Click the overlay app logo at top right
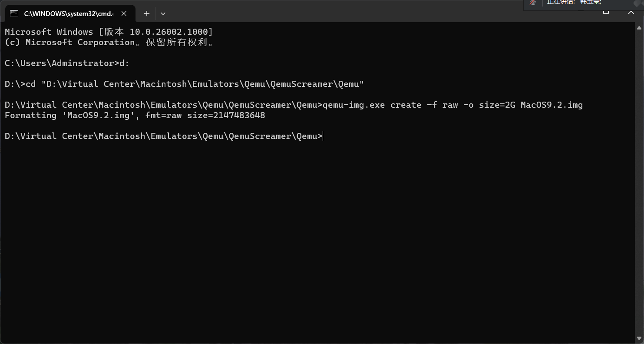644x344 pixels. click(637, 3)
